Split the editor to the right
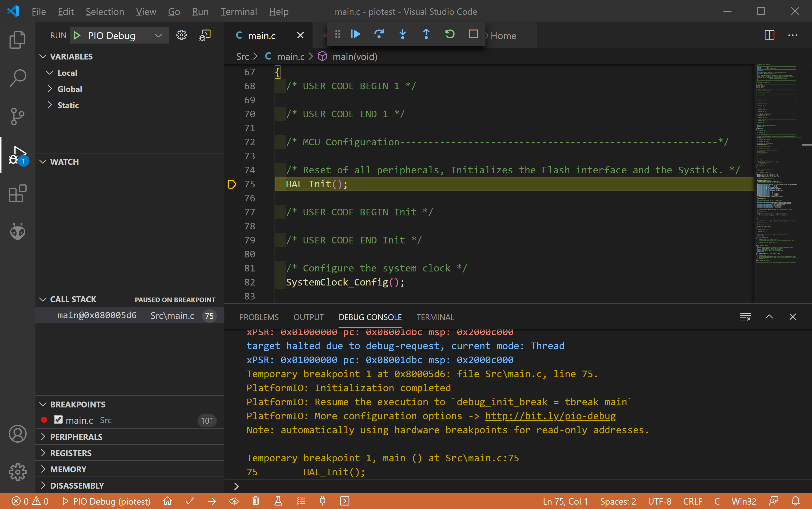 coord(770,35)
